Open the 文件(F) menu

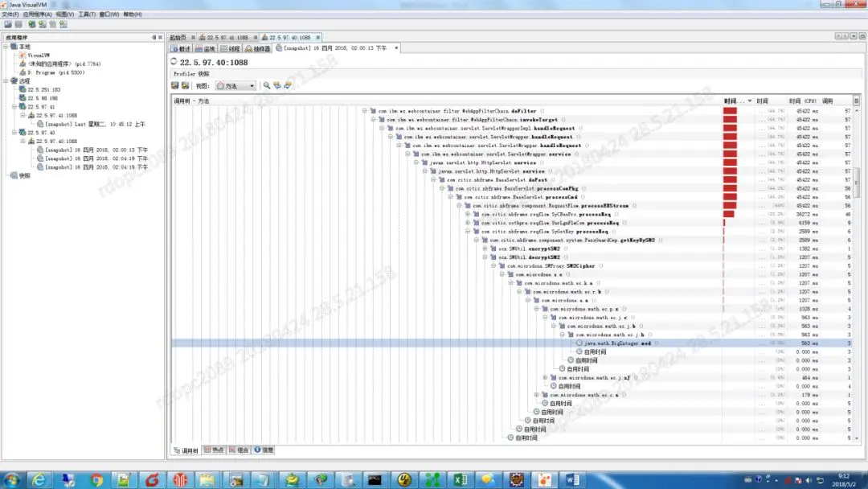(x=10, y=14)
